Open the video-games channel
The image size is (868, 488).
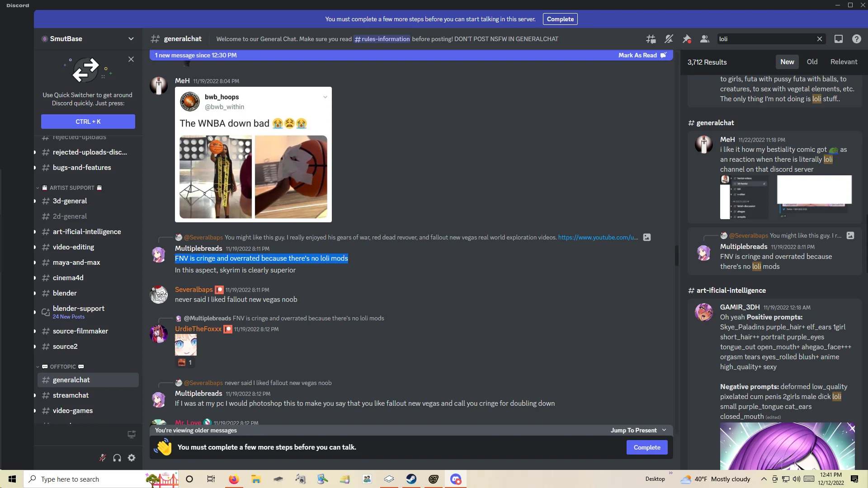(88, 411)
